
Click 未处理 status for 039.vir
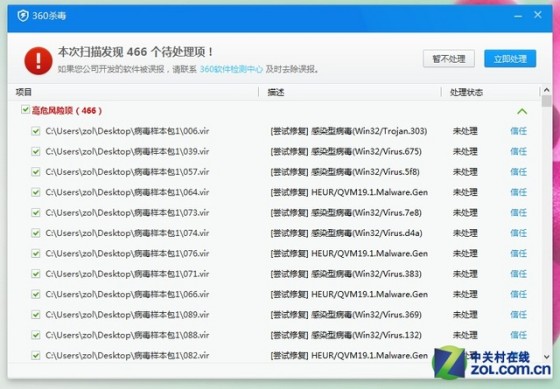[x=465, y=151]
